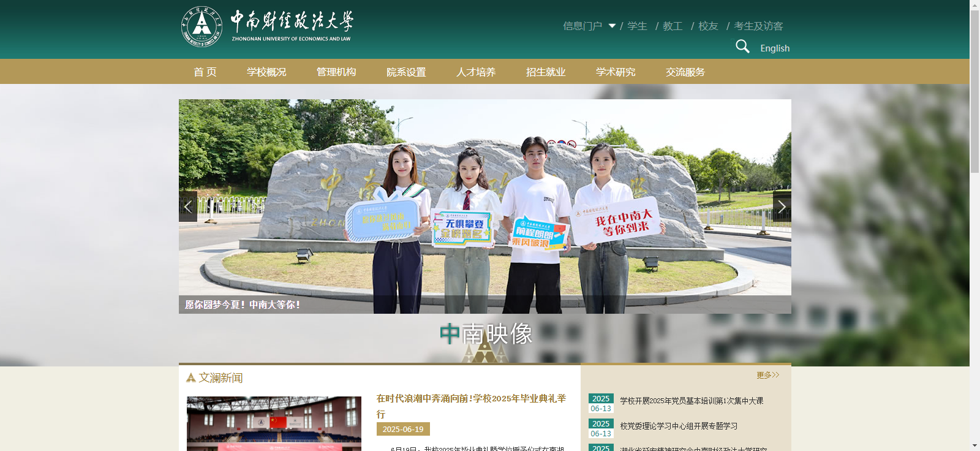This screenshot has height=451, width=980.
Task: Open news 学校开展2025年党员基本培训第1次集中大课
Action: [692, 401]
